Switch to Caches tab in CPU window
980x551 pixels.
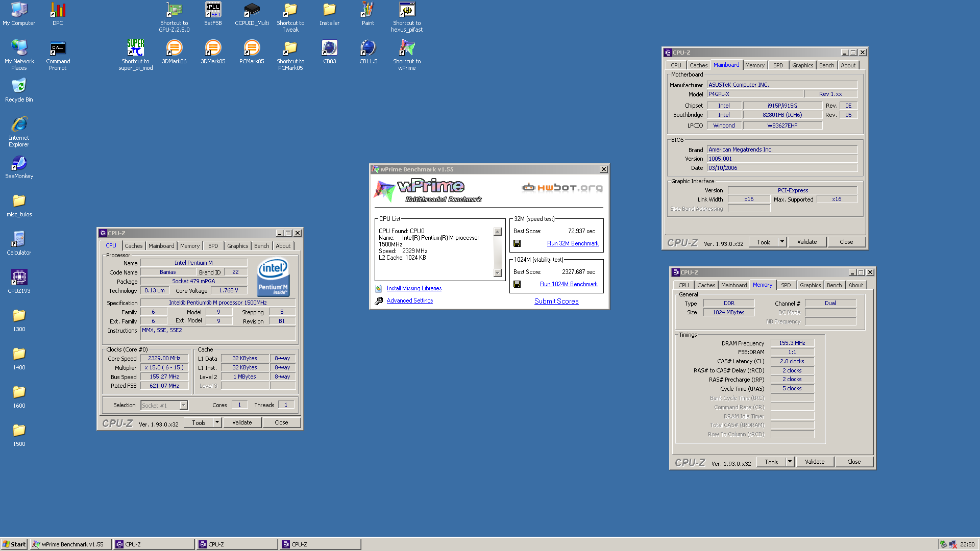[x=134, y=246]
